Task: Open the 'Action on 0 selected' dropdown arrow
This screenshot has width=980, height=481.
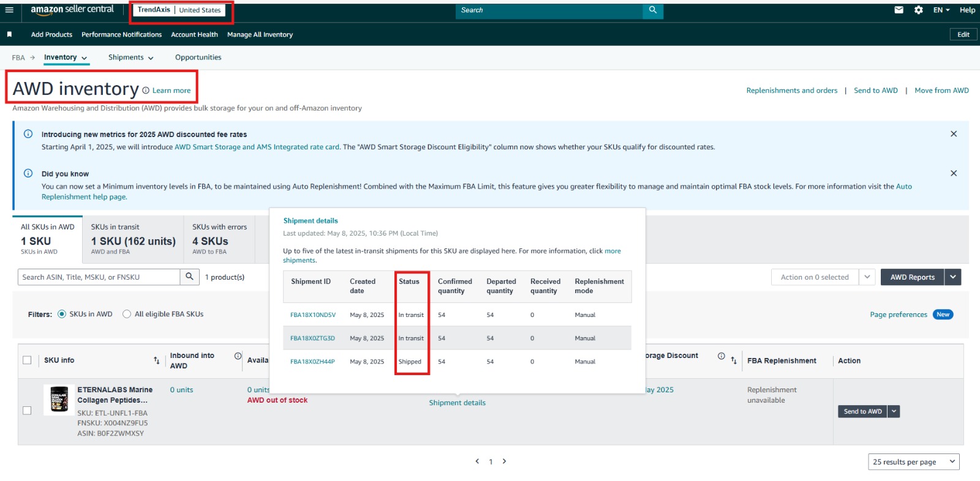Action: pyautogui.click(x=867, y=277)
